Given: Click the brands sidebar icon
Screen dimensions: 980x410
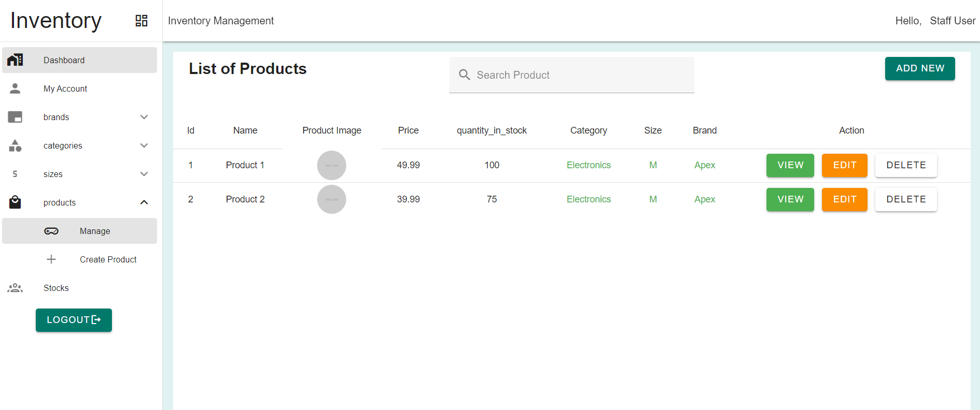Looking at the screenshot, I should [15, 117].
